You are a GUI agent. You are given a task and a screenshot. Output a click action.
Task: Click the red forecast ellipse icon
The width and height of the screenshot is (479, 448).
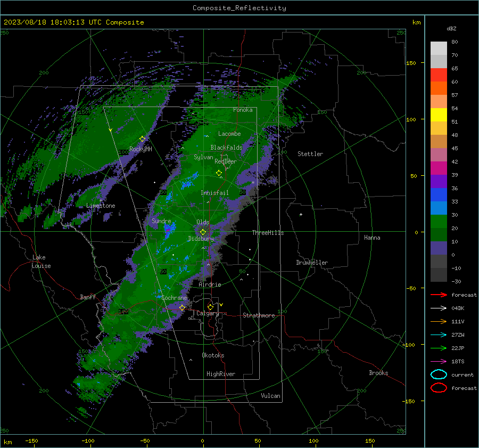[x=439, y=388]
